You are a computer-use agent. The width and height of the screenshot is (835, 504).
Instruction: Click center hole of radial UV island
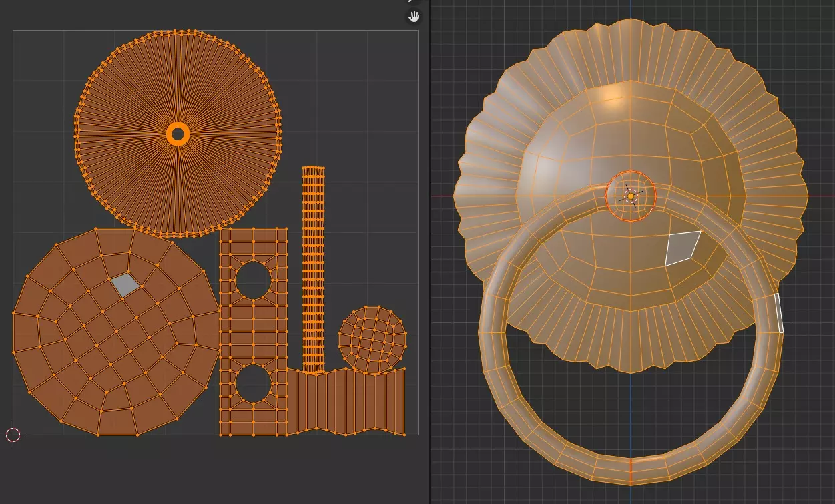click(x=178, y=134)
